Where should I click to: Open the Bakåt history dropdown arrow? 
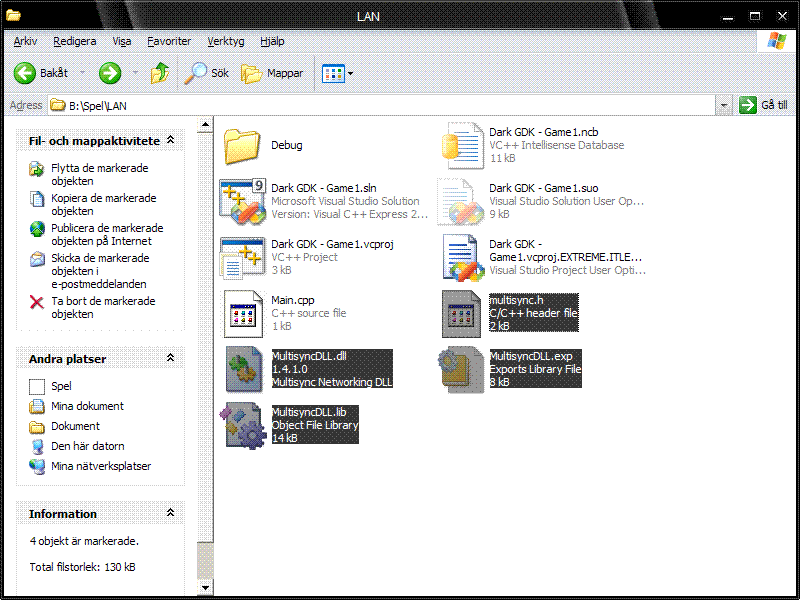(82, 73)
